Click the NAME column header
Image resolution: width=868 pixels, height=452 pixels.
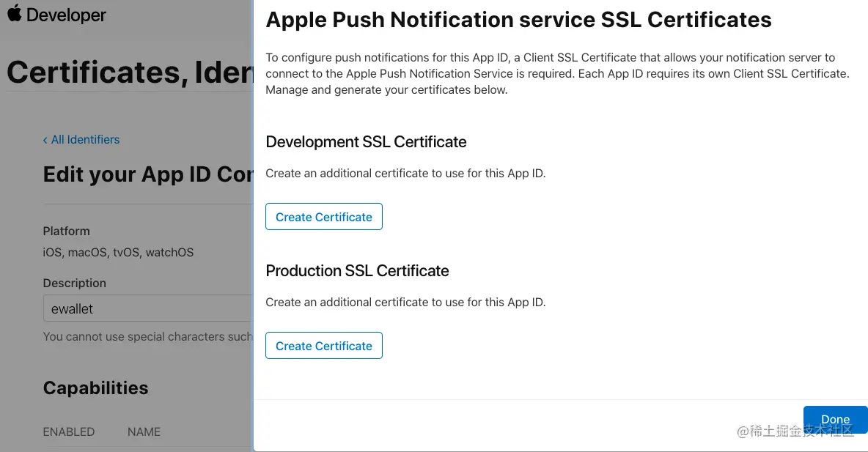click(144, 431)
